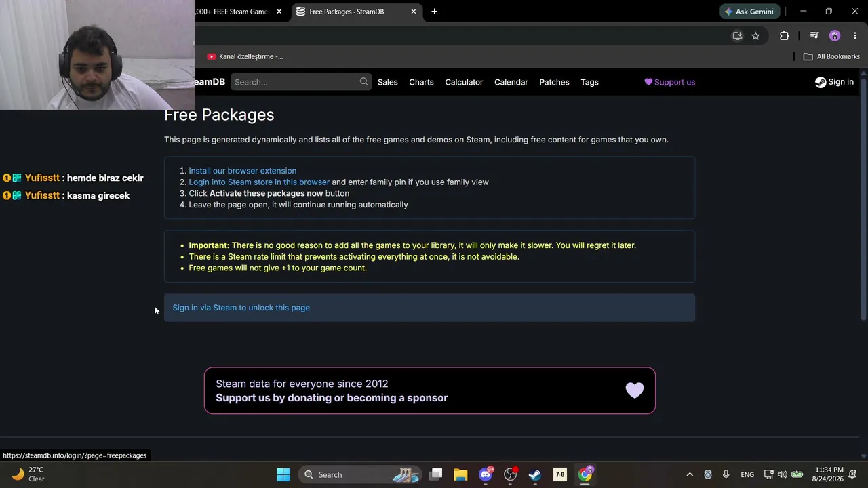Click the battery tray icon

[797, 474]
